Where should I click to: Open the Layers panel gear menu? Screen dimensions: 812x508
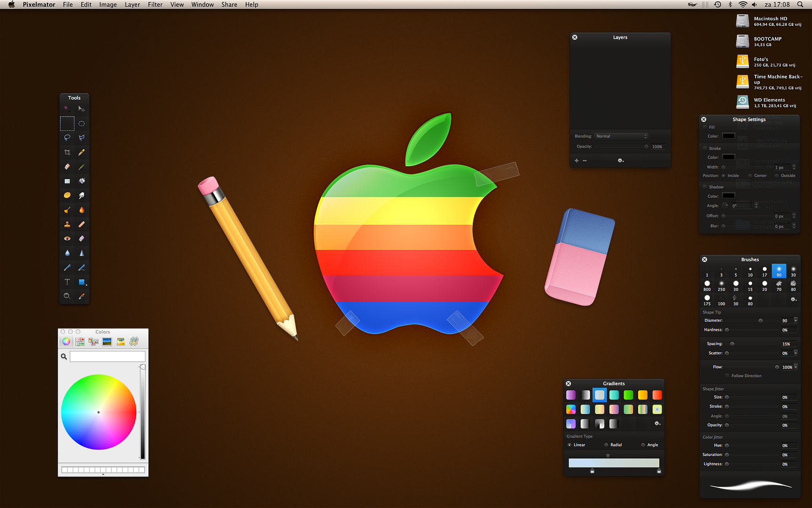[x=621, y=161]
